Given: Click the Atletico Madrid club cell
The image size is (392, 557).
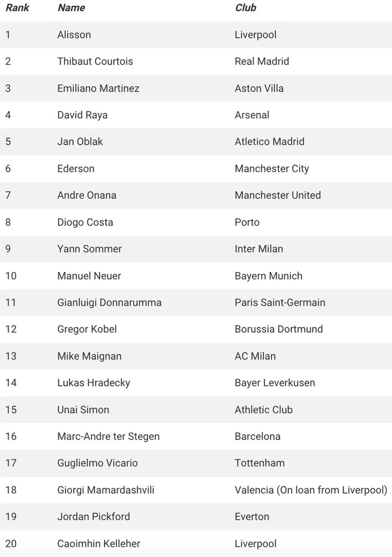Looking at the screenshot, I should pyautogui.click(x=269, y=141).
